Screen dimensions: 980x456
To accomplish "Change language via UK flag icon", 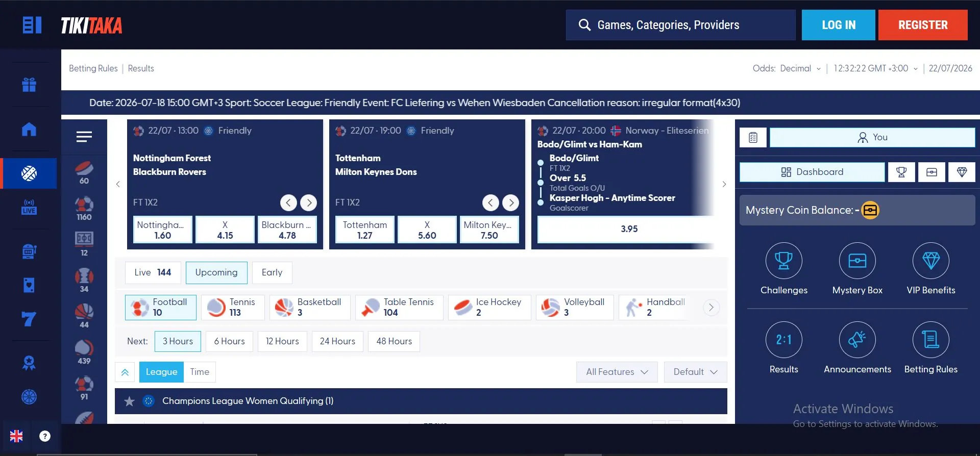I will (x=16, y=436).
